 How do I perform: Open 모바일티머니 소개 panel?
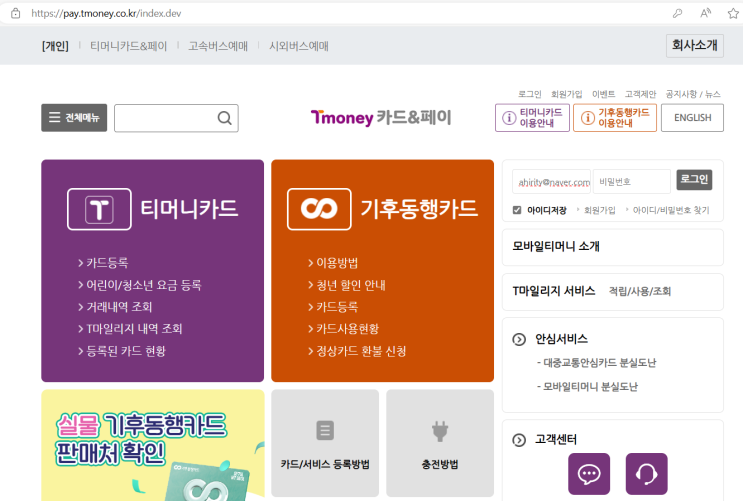613,247
